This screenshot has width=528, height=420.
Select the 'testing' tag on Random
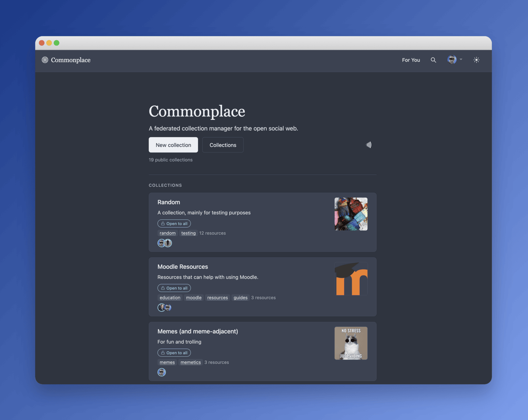[x=188, y=233]
